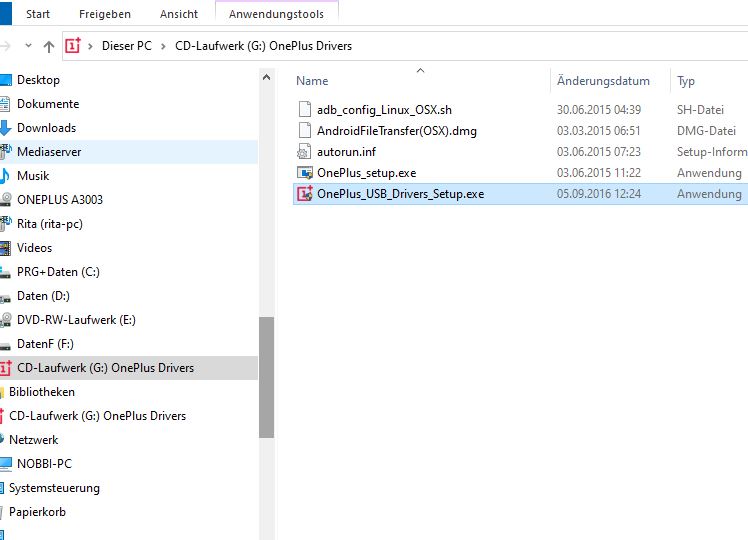Click navigation pane scrollbar up arrow
The height and width of the screenshot is (540, 748).
(x=267, y=77)
